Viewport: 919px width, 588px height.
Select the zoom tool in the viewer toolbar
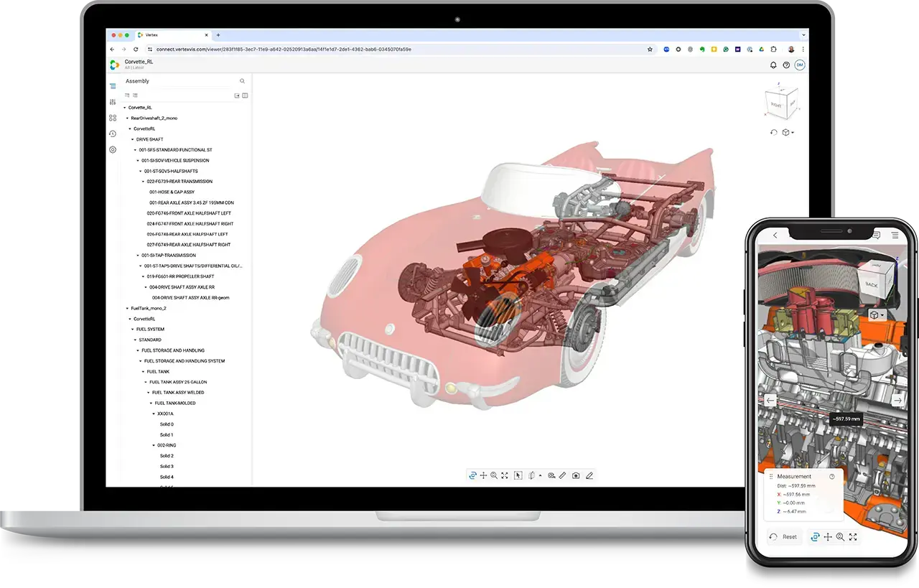494,475
